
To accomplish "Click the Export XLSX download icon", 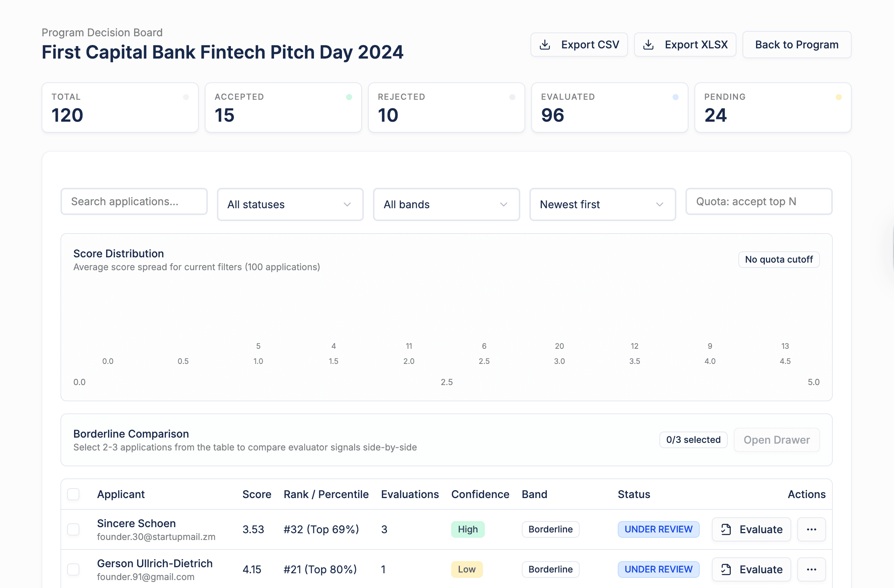I will [648, 44].
